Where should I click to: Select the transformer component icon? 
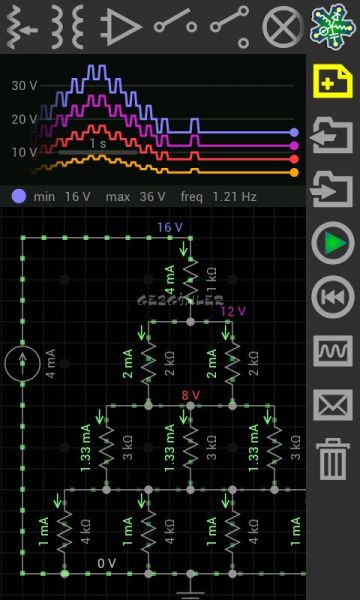(68, 27)
